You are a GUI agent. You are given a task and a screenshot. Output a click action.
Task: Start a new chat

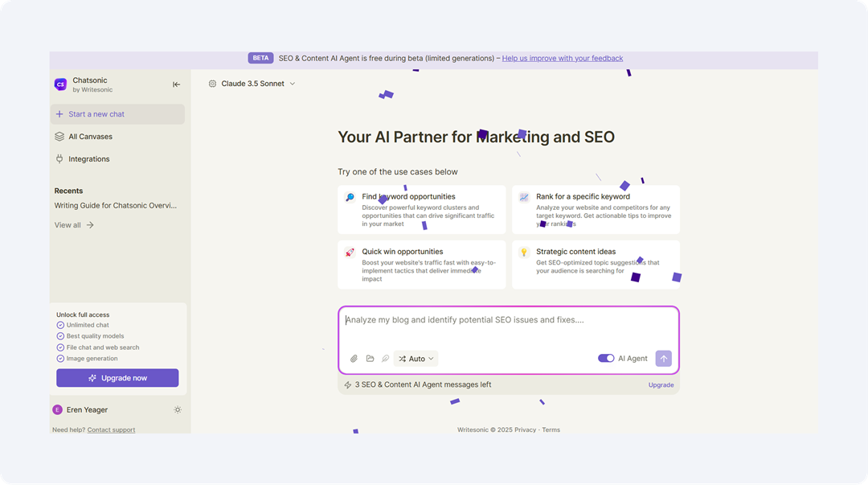coord(117,114)
